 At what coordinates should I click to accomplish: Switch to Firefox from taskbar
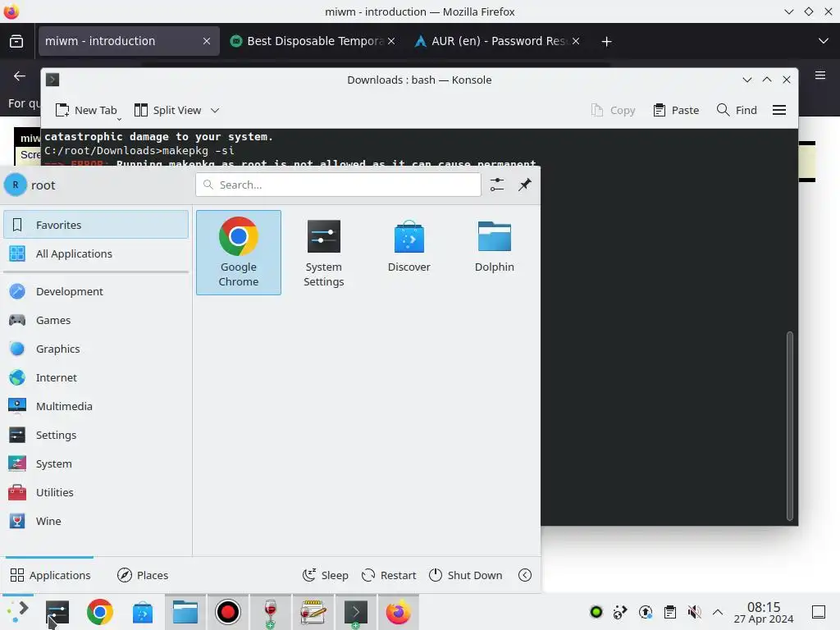[x=398, y=612]
